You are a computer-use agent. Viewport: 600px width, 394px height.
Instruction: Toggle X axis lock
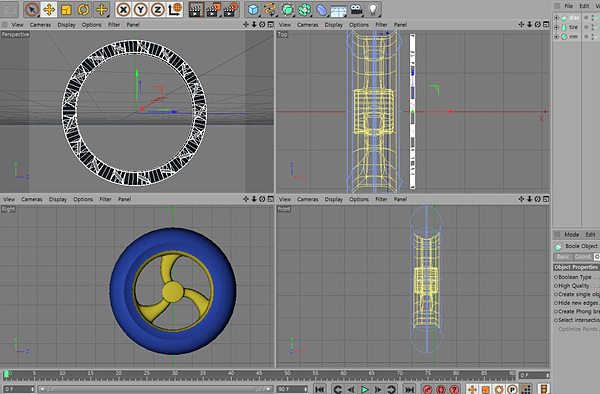[x=123, y=10]
